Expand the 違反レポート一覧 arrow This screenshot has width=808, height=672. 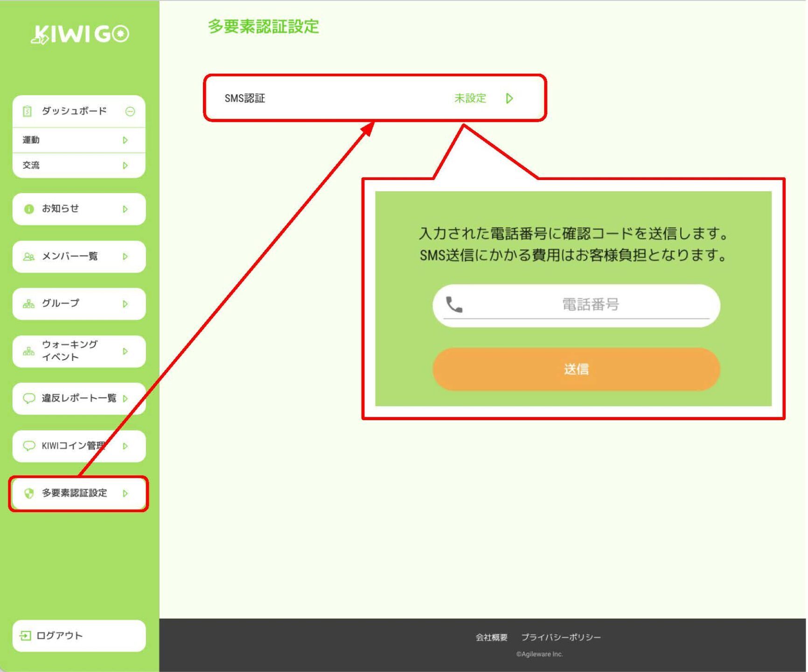tap(125, 398)
